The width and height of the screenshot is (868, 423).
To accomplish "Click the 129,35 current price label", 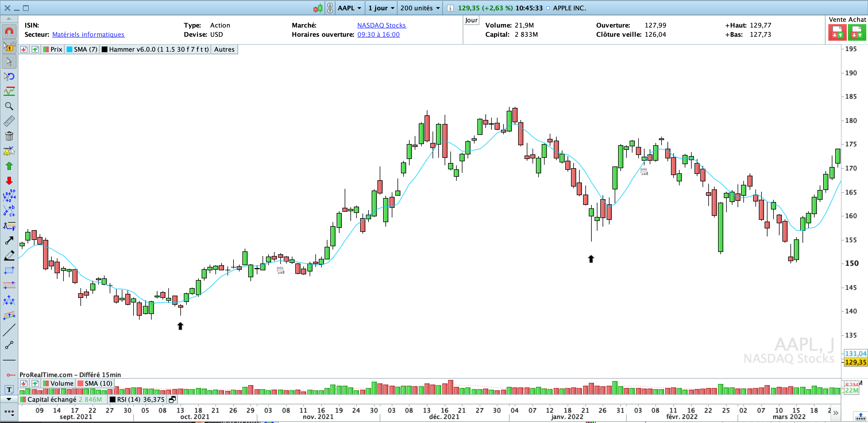I will coord(855,362).
